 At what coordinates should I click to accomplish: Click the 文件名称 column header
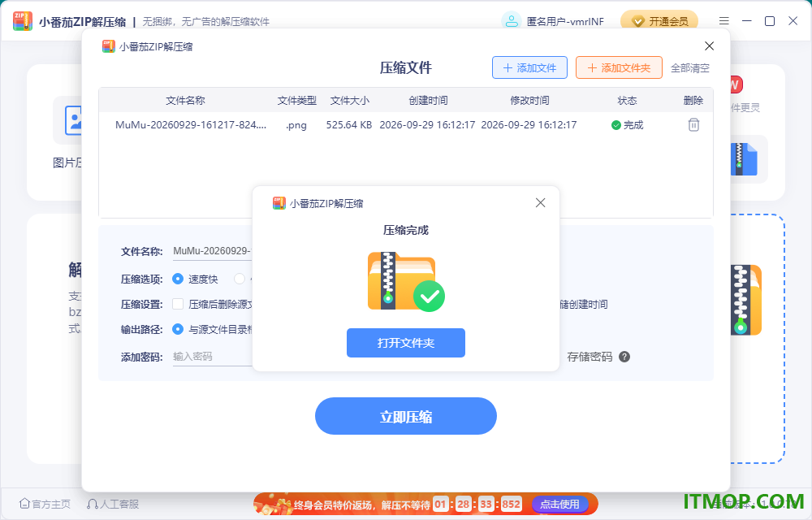pos(185,101)
